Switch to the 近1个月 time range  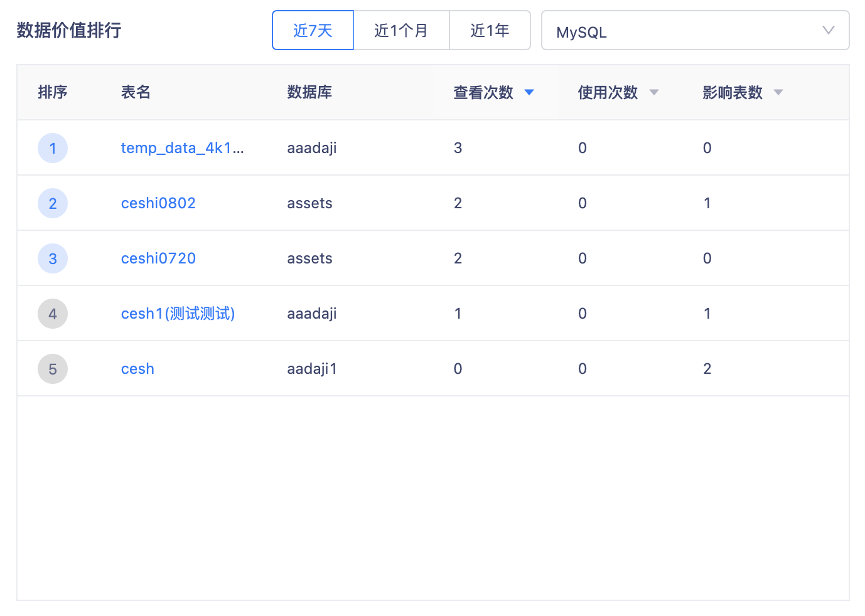point(401,30)
